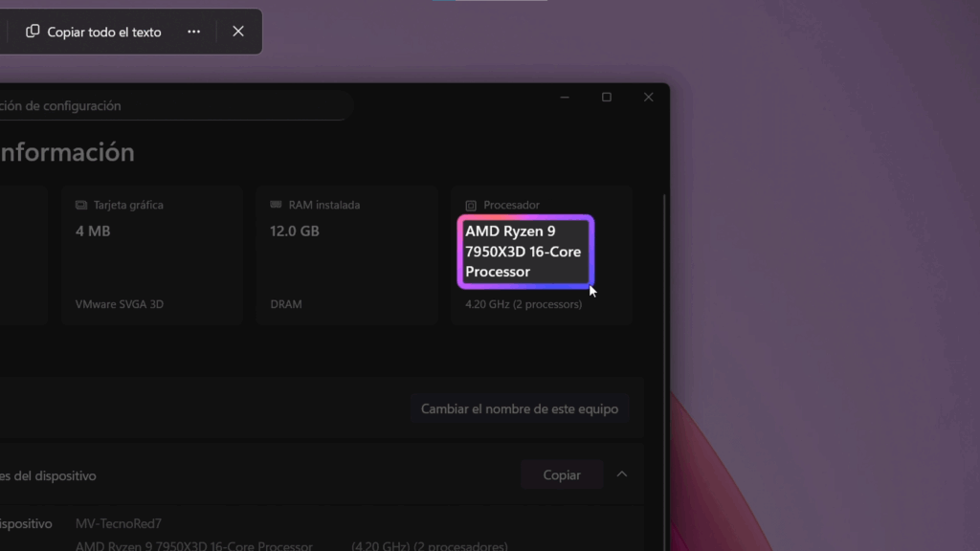Image resolution: width=980 pixels, height=551 pixels.
Task: Click the Settings window vertical scrollbar
Action: [x=664, y=373]
